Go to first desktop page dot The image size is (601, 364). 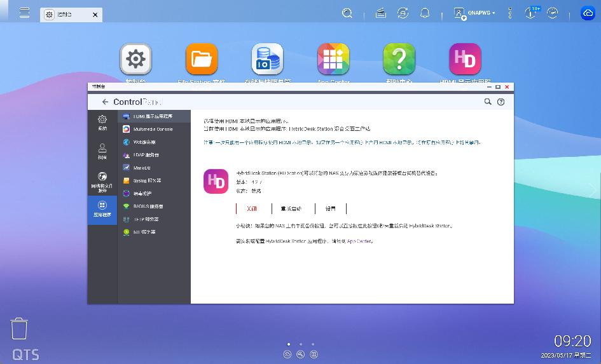(289, 344)
